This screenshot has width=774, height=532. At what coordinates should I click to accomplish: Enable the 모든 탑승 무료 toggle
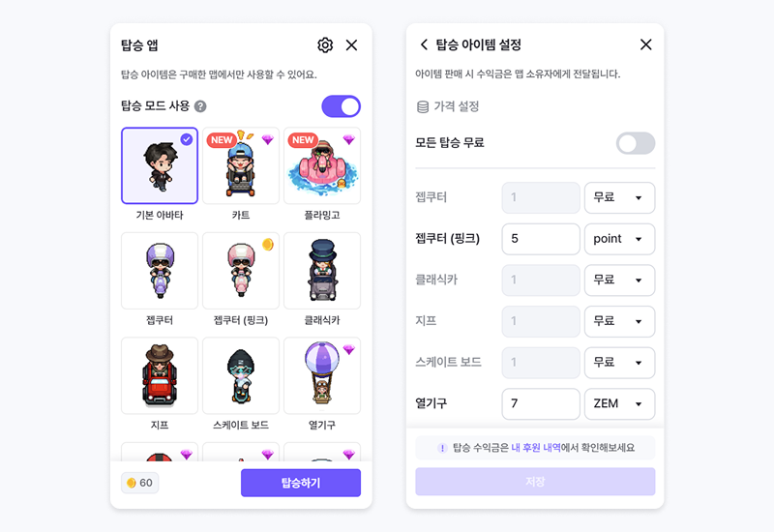(636, 143)
